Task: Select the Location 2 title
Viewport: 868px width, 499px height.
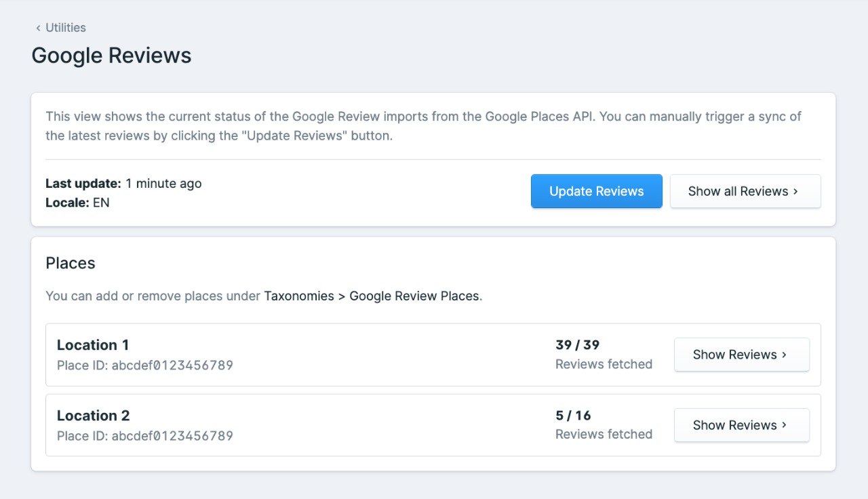Action: [93, 416]
